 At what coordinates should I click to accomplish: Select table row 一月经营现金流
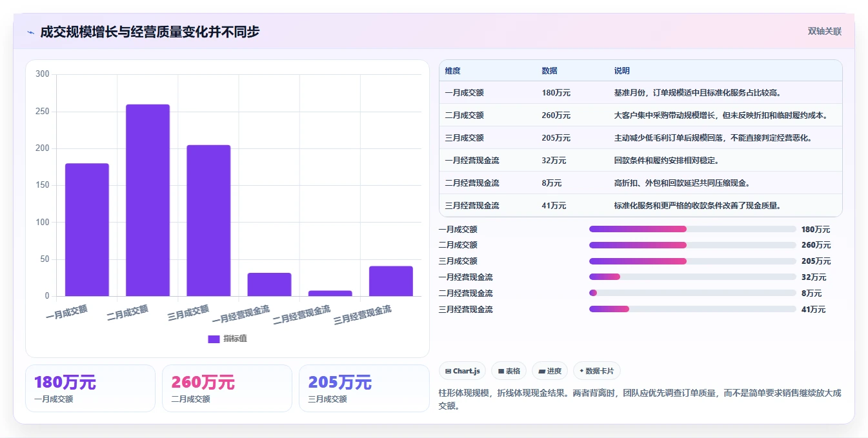(641, 161)
